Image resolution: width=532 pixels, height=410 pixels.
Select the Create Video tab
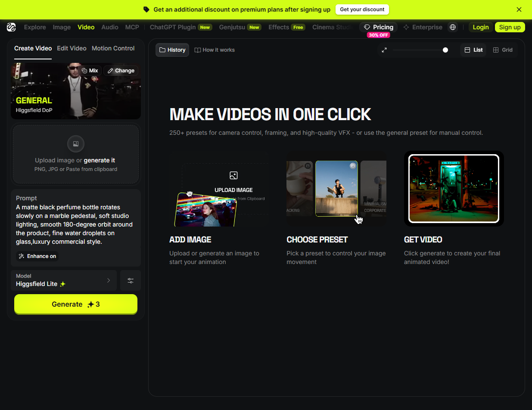33,48
